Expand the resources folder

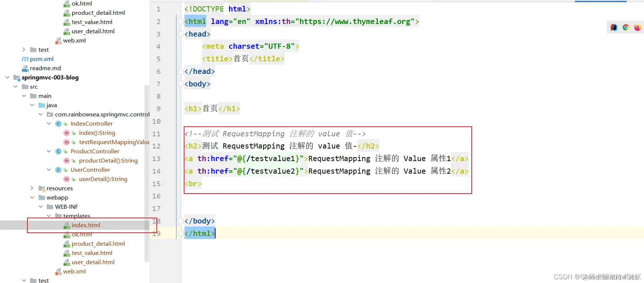click(x=32, y=188)
